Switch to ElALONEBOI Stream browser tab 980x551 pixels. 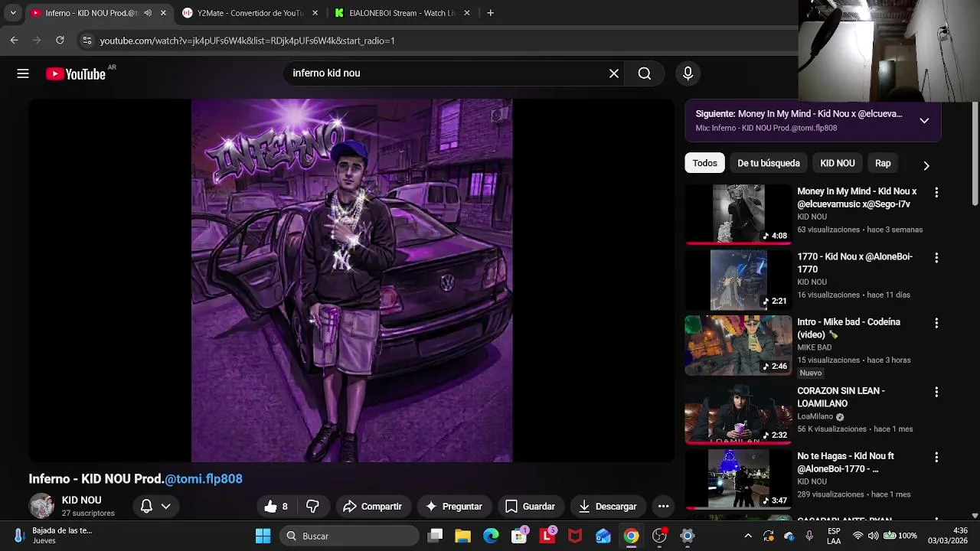[x=403, y=13]
